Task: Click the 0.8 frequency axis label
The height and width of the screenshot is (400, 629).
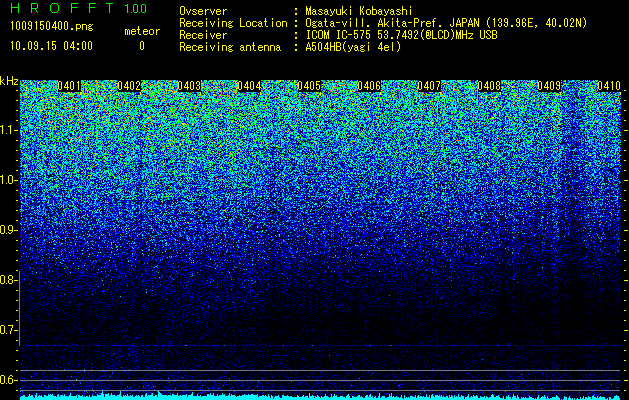Action: [9, 280]
